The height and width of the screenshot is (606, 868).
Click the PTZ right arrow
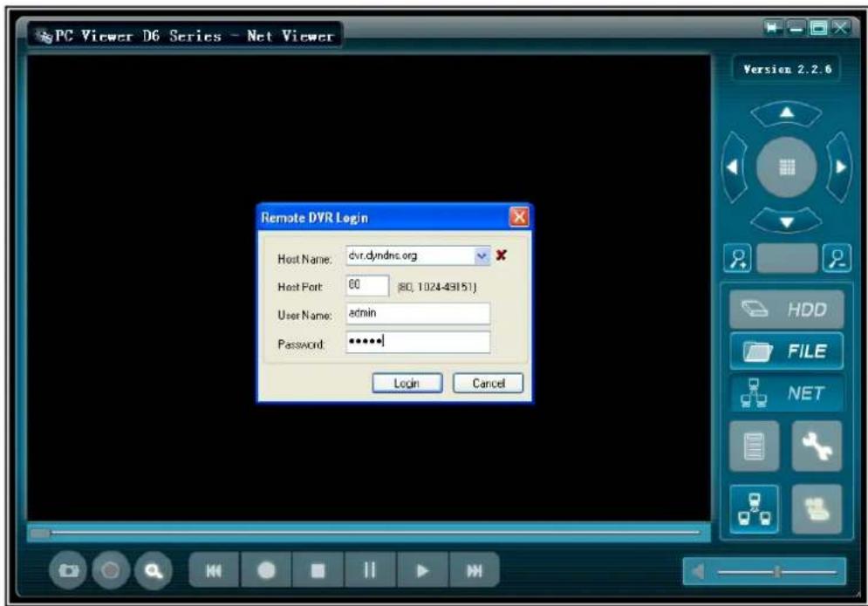[840, 167]
